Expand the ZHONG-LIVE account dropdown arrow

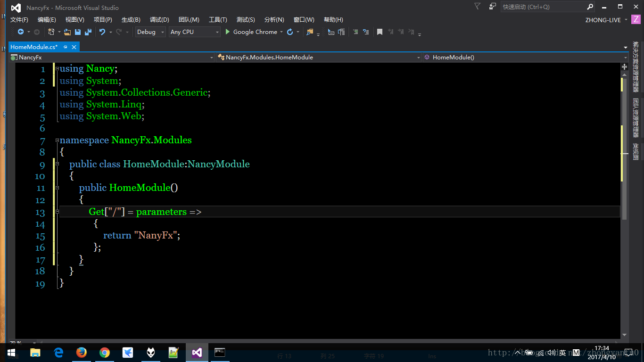626,20
